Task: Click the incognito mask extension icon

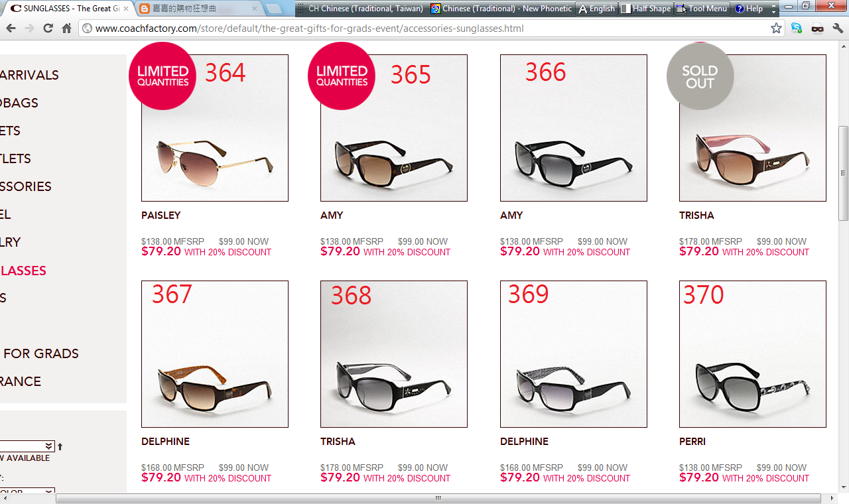Action: coord(817,29)
